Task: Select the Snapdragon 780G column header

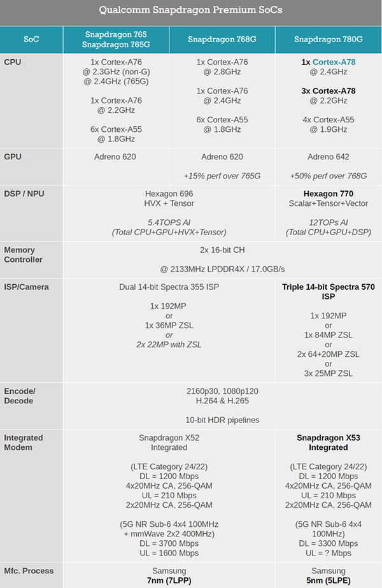Action: [328, 39]
